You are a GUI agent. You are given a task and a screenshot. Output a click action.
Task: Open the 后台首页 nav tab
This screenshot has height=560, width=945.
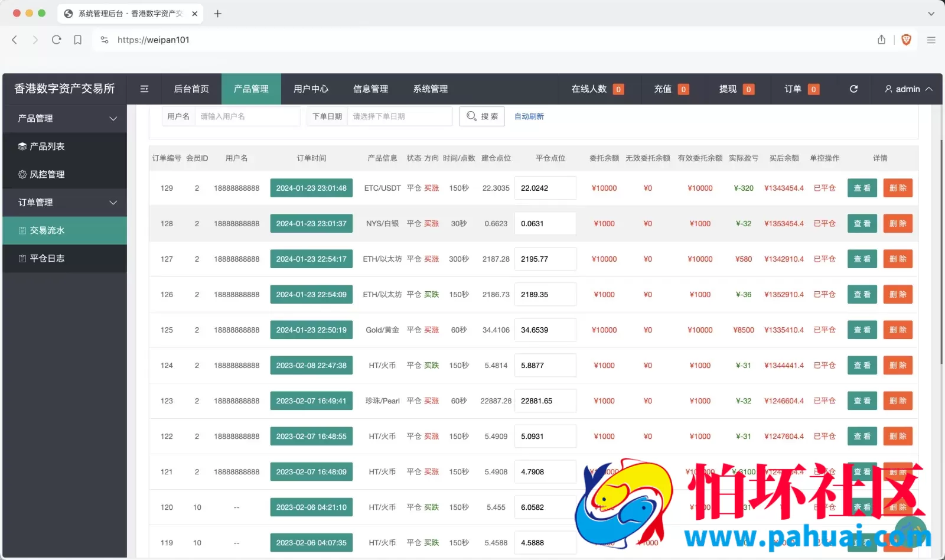tap(191, 89)
